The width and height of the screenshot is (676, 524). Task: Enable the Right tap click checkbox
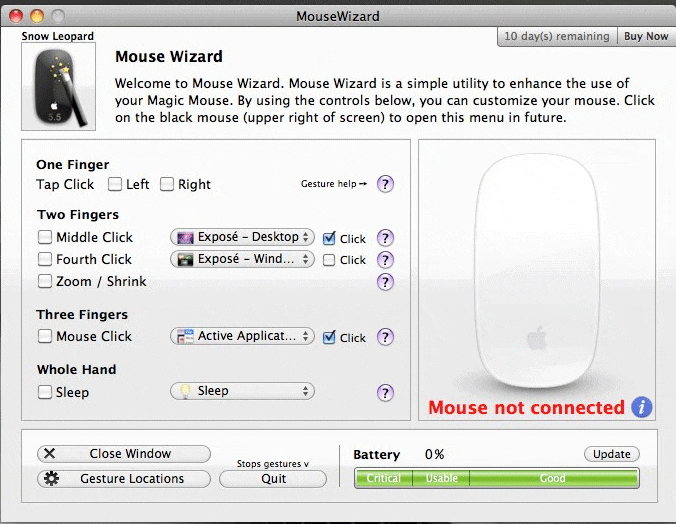(x=167, y=184)
